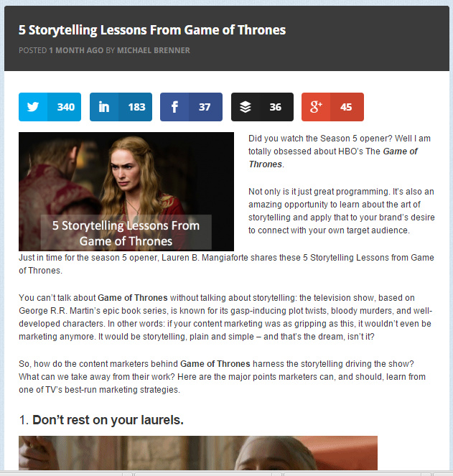453x476 pixels.
Task: Click the Buffer share count 36
Action: [276, 107]
